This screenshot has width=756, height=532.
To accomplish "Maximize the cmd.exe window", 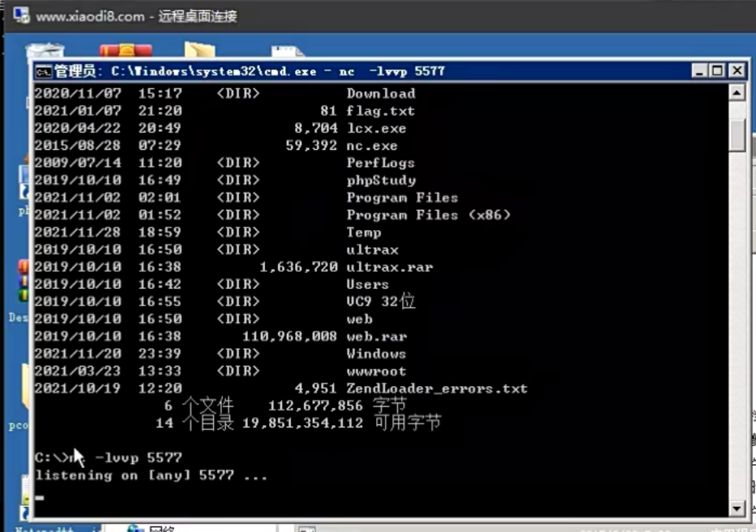I will [x=717, y=71].
